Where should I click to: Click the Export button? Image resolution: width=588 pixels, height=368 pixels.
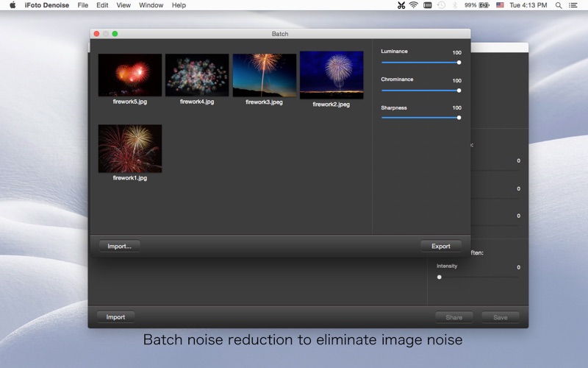(440, 247)
